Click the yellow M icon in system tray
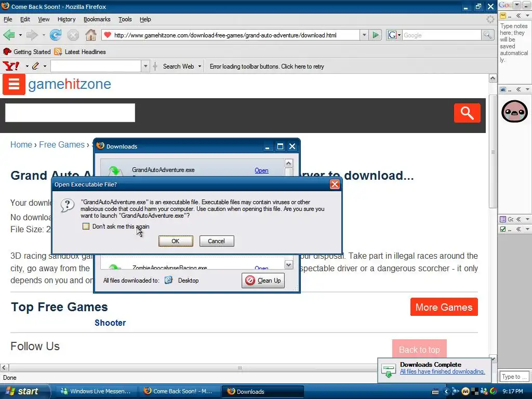 (465, 391)
